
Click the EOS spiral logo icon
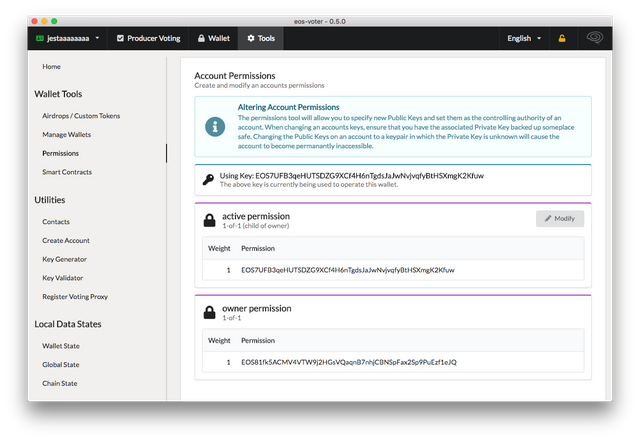pyautogui.click(x=593, y=38)
